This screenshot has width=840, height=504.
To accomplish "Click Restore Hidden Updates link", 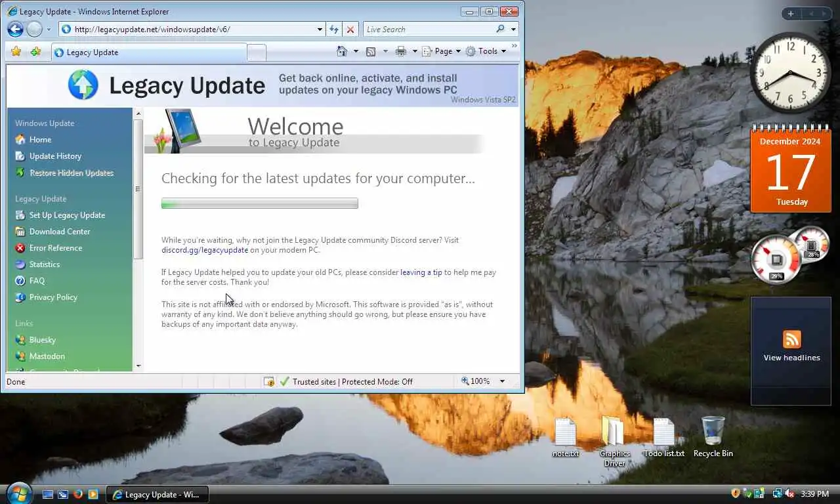I will click(x=72, y=173).
